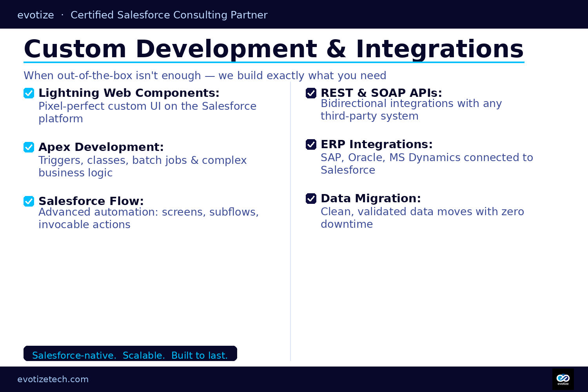Toggle the Apex Development checkbox

[x=29, y=147]
